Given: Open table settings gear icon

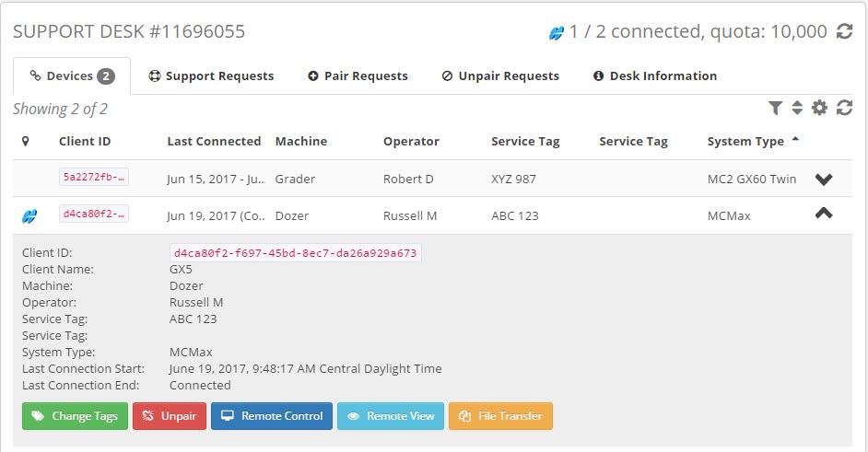Looking at the screenshot, I should click(x=819, y=109).
